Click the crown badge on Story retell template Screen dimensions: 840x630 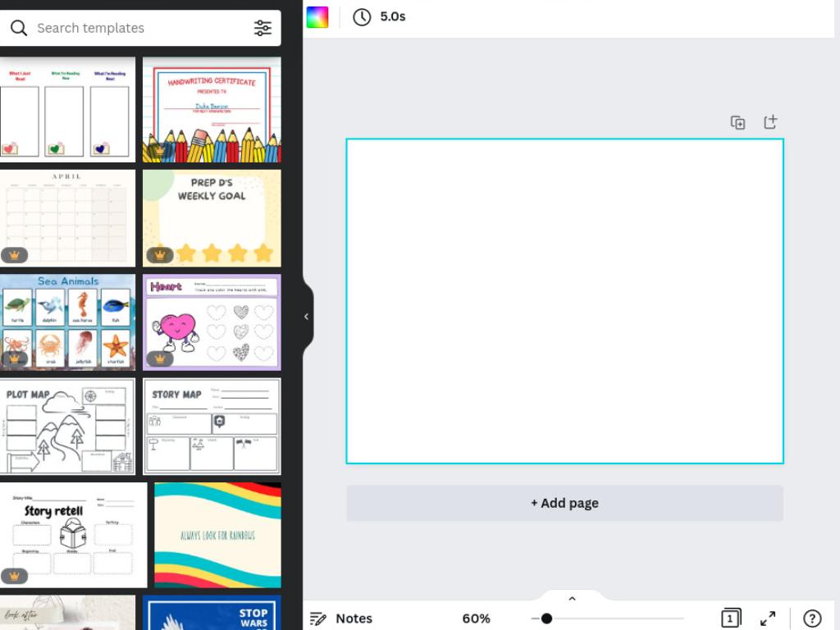click(x=15, y=576)
